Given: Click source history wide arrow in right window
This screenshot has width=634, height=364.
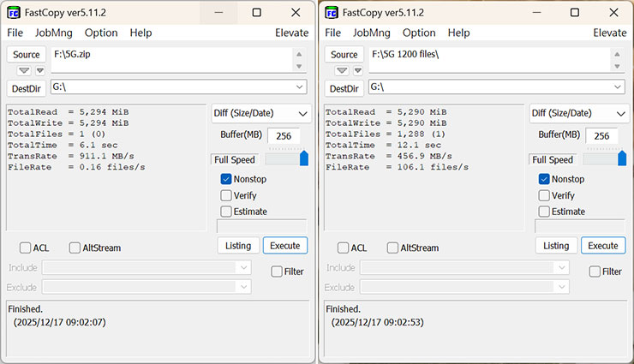Looking at the screenshot, I should coord(342,71).
